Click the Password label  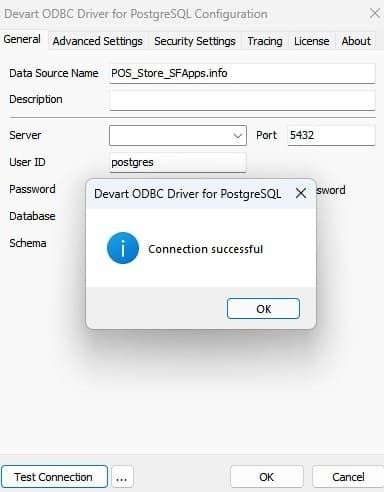pyautogui.click(x=32, y=189)
